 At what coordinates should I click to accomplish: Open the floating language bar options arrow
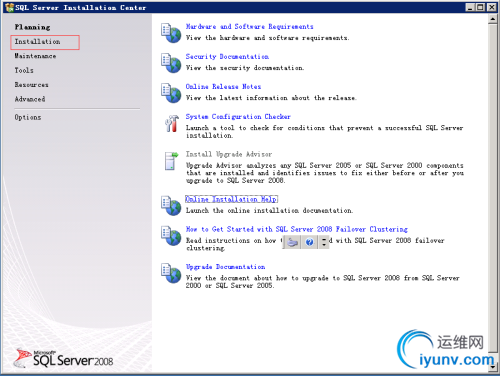pyautogui.click(x=324, y=242)
